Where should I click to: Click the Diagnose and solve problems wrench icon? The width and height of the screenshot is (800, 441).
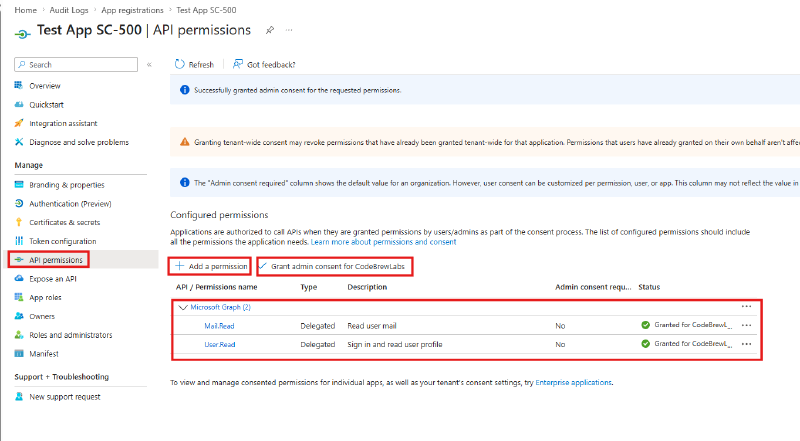(x=19, y=142)
